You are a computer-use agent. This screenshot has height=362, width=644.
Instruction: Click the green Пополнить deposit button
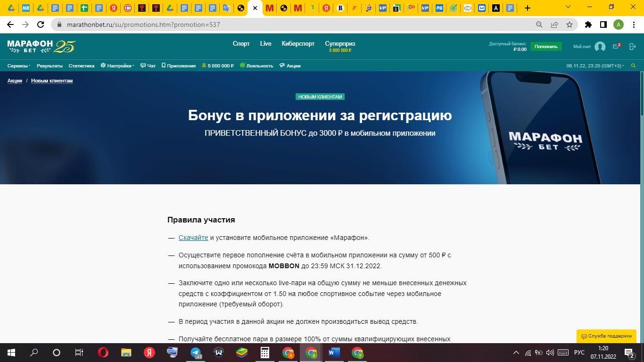(546, 46)
